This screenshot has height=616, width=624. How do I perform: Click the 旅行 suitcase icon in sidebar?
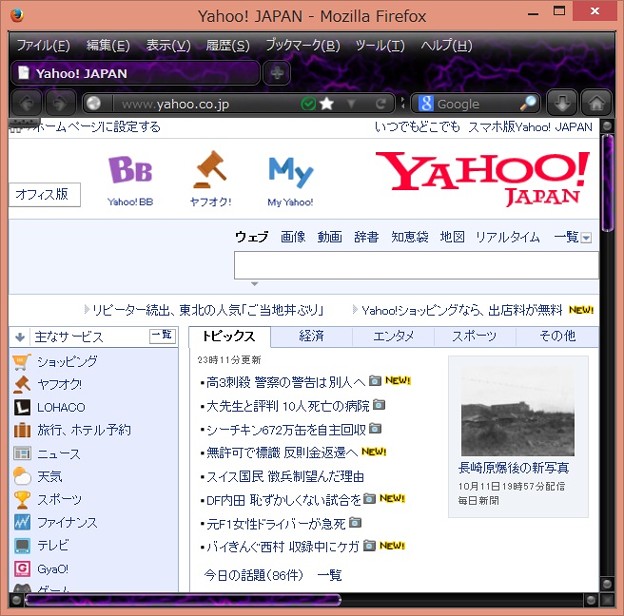point(22,430)
